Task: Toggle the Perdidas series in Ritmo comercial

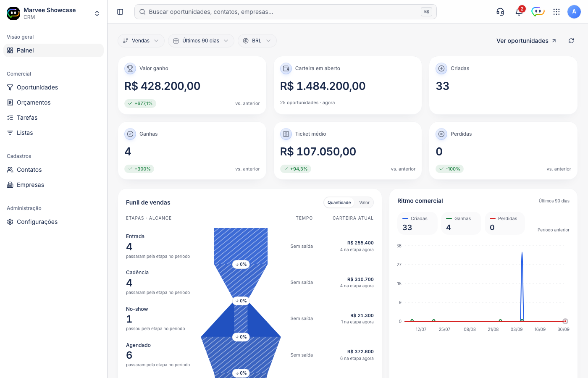Action: click(505, 223)
